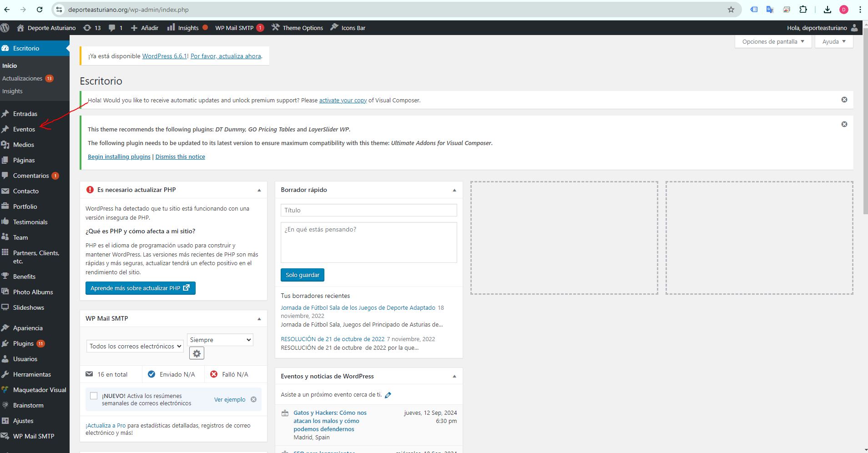Viewport: 868px width, 453px height.
Task: Open the Entradas menu
Action: click(x=25, y=114)
